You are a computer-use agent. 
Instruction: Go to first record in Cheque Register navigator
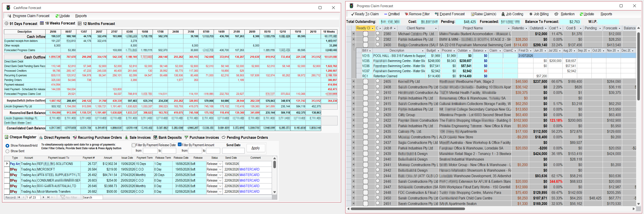click(19, 198)
